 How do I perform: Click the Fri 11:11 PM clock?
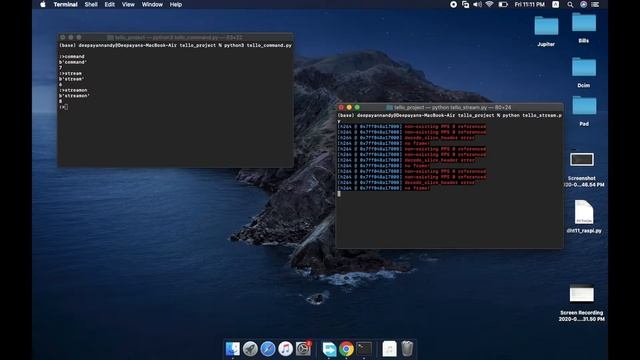[529, 4]
